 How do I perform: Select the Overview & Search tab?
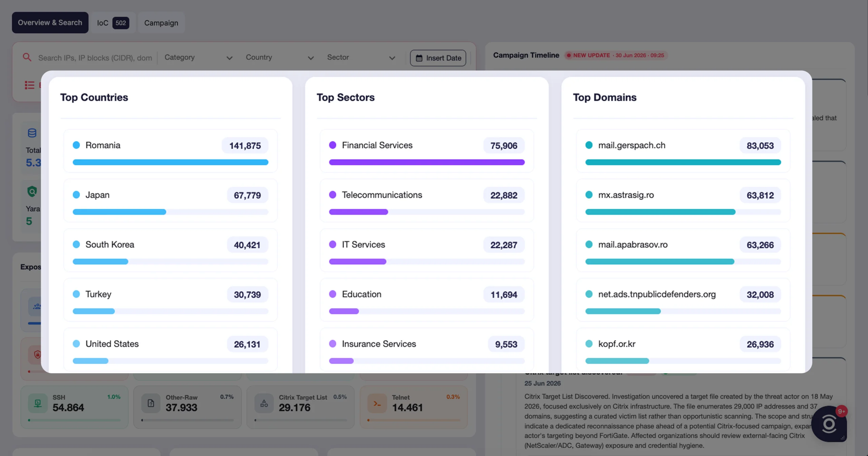pyautogui.click(x=50, y=23)
